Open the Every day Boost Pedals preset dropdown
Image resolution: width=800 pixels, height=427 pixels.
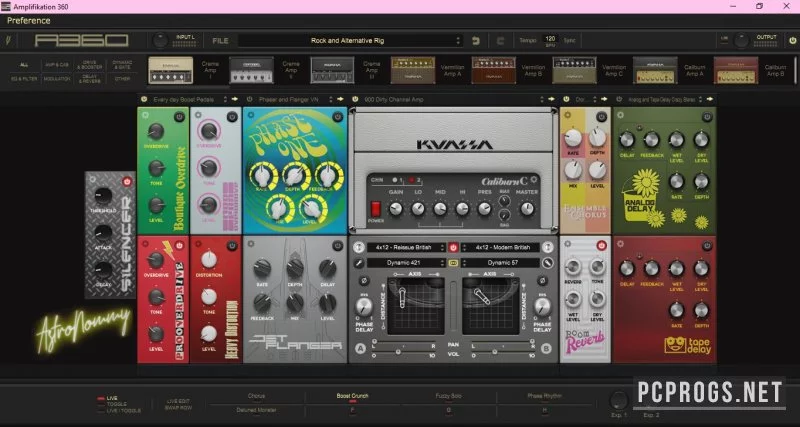pos(188,99)
